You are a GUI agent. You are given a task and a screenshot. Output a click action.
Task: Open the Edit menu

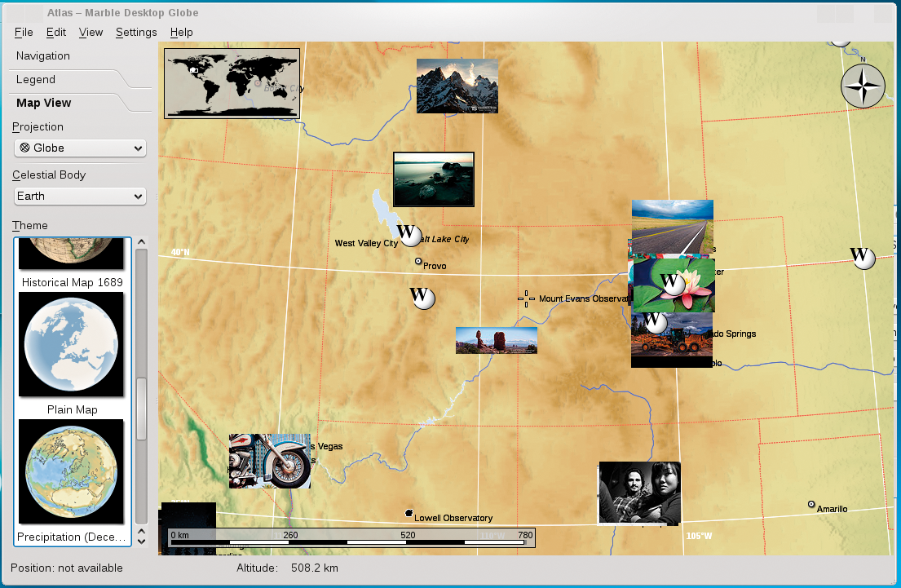pos(55,32)
